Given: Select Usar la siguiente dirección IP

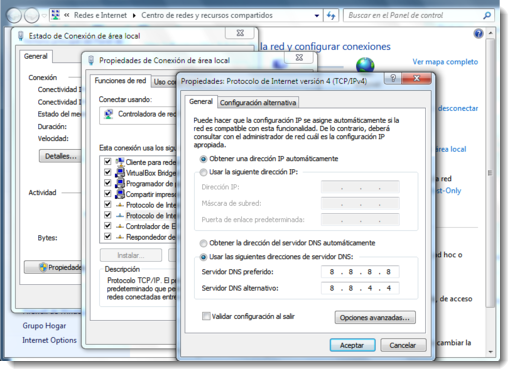Looking at the screenshot, I should (x=203, y=172).
